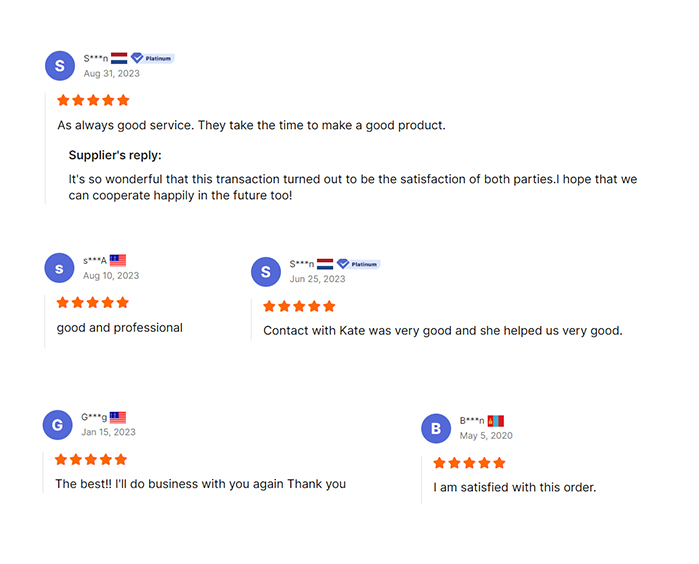This screenshot has width=699, height=564.
Task: Click the "Supplier's reply:" heading
Action: (115, 155)
